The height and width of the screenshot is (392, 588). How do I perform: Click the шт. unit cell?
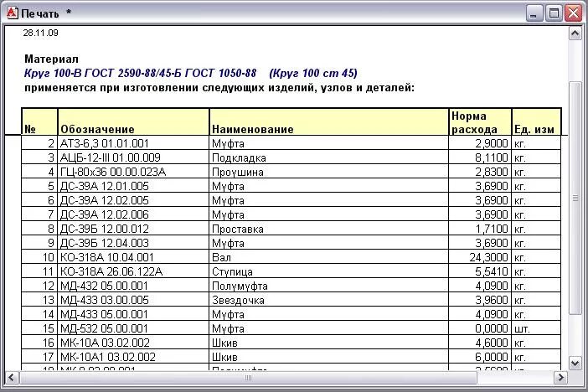coord(536,328)
